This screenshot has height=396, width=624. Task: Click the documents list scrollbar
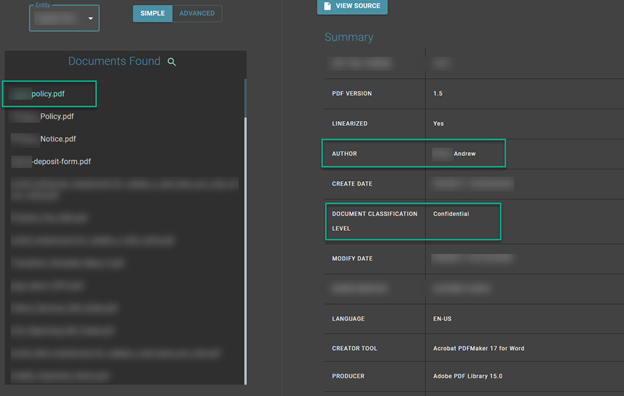pyautogui.click(x=245, y=231)
